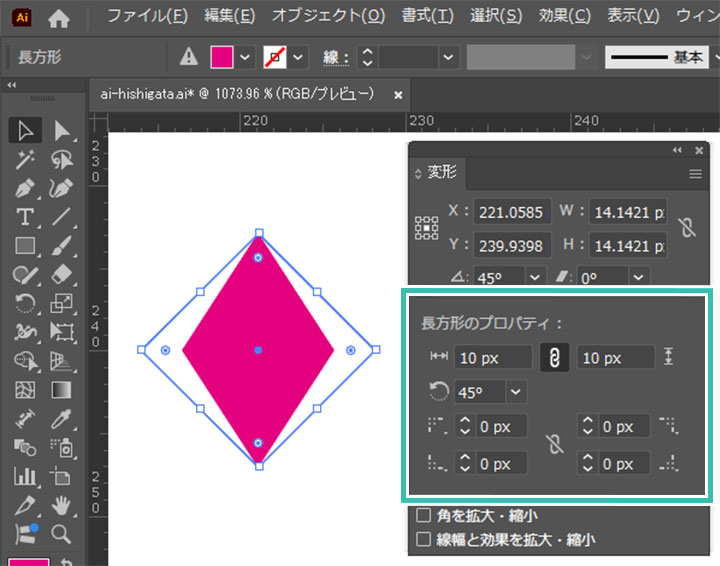Enable 線幅と効果を拡大・縮小 checkbox
The width and height of the screenshot is (720, 566).
423,540
